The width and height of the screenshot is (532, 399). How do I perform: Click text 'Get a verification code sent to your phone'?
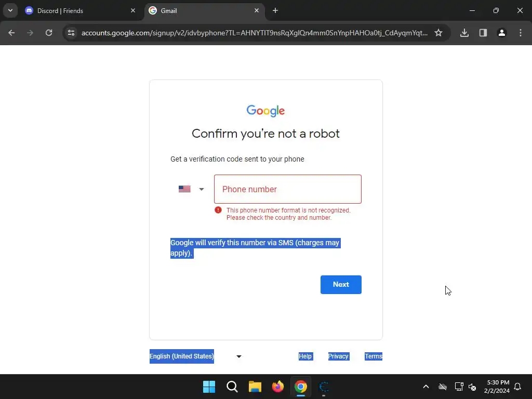point(237,159)
